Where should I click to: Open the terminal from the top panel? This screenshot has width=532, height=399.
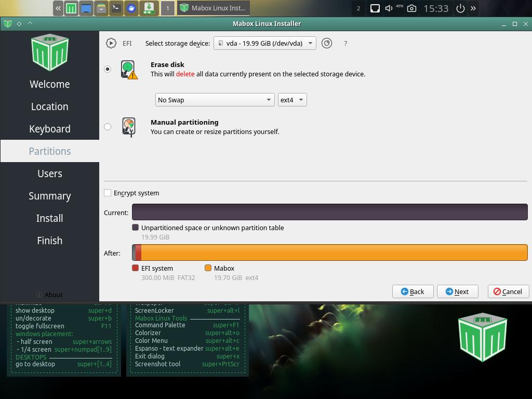point(116,8)
